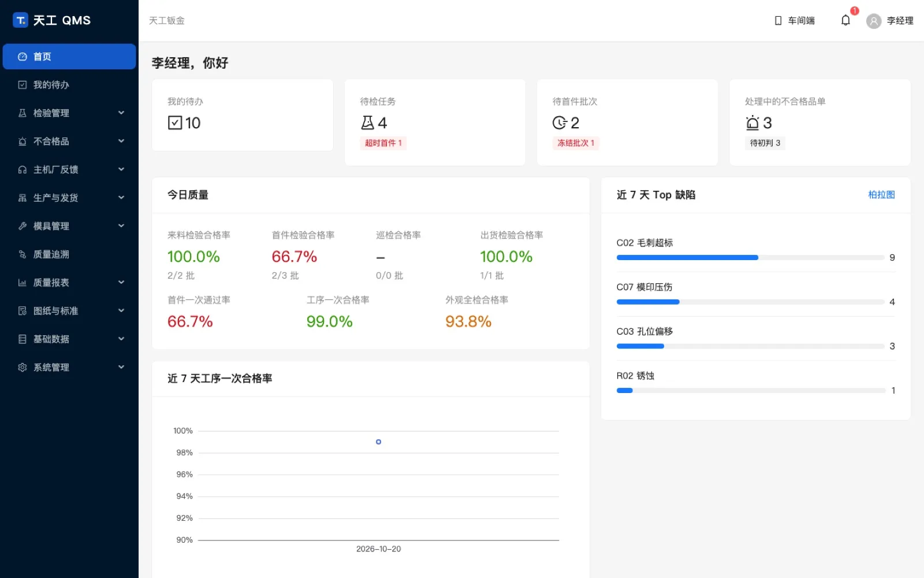The image size is (924, 578).
Task: Click the 基础数据 icon in sidebar
Action: pos(23,339)
